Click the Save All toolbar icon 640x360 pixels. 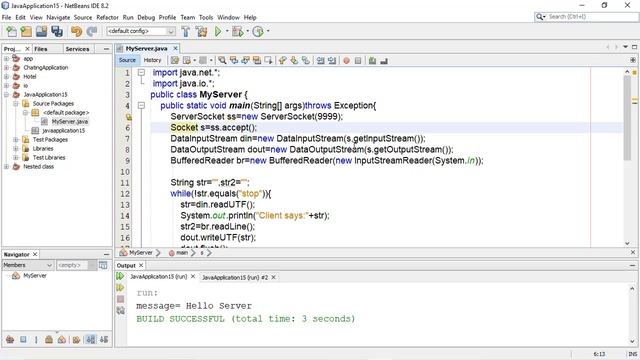[57, 31]
